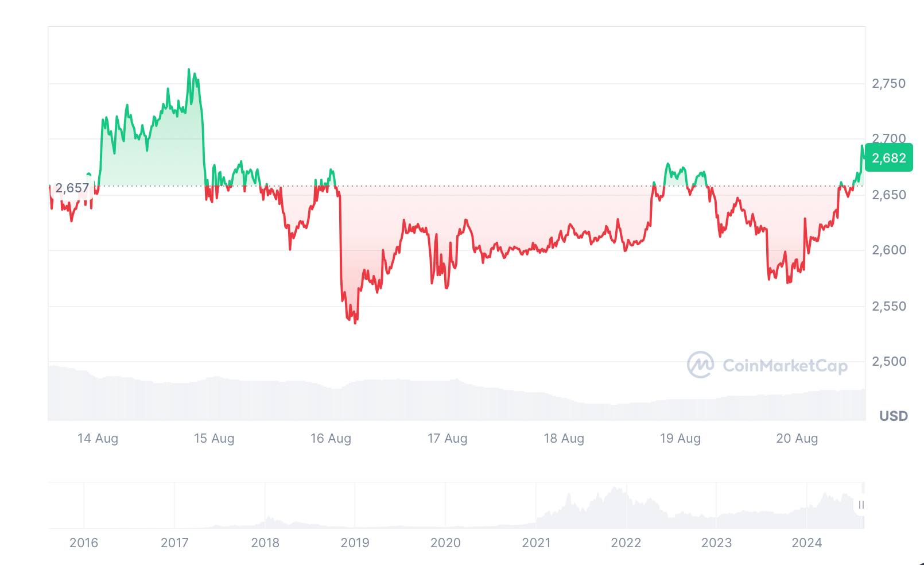Select 2021 on the navigator timeline

[x=536, y=543]
